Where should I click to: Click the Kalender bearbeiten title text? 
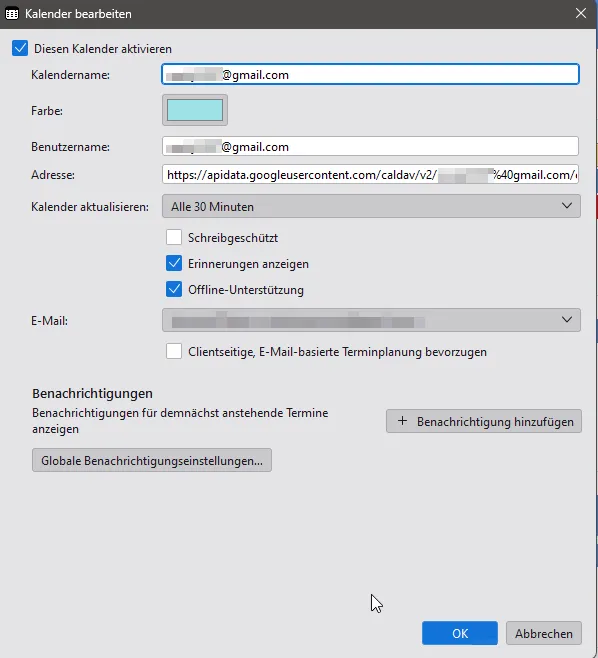(x=78, y=14)
